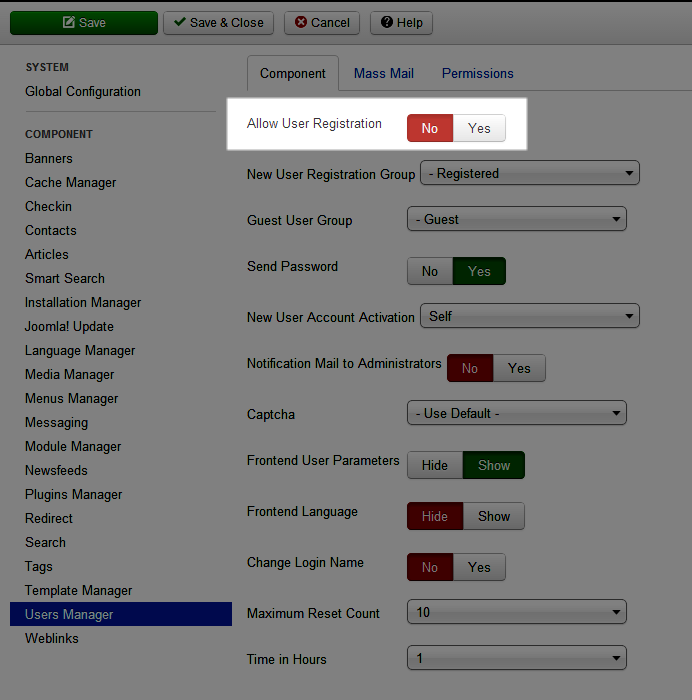
Task: Open the New User Registration Group dropdown
Action: [x=529, y=173]
